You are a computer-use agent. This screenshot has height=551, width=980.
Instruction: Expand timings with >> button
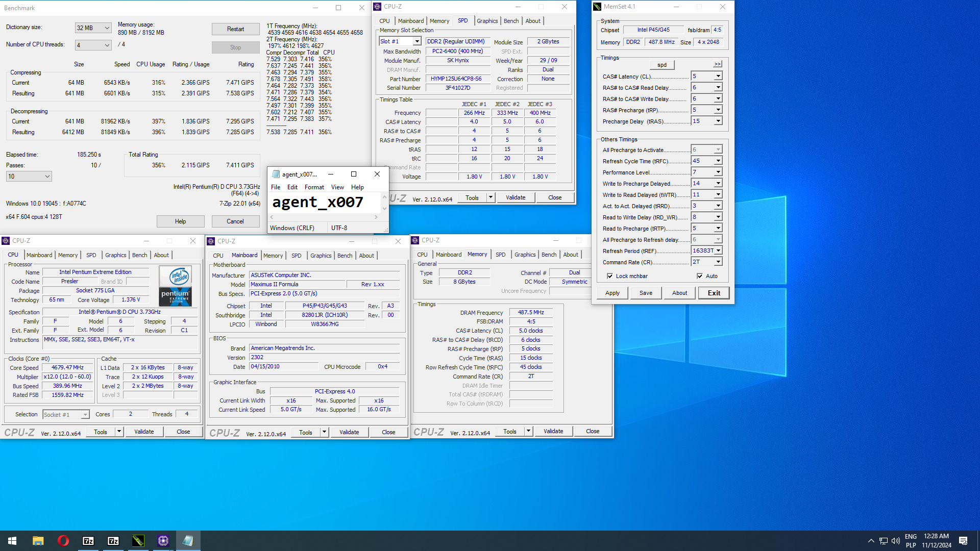coord(718,64)
